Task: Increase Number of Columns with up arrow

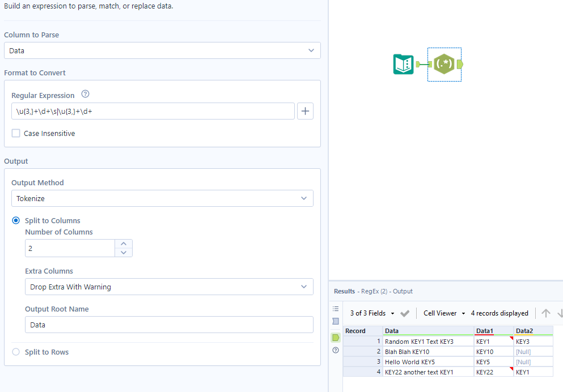Action: pyautogui.click(x=124, y=244)
